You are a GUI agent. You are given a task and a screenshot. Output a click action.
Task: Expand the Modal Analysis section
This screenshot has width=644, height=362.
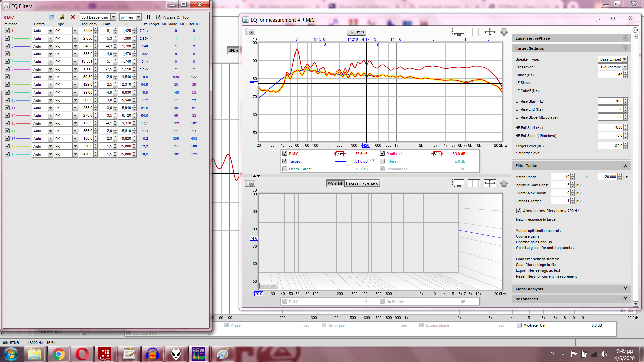(625, 289)
